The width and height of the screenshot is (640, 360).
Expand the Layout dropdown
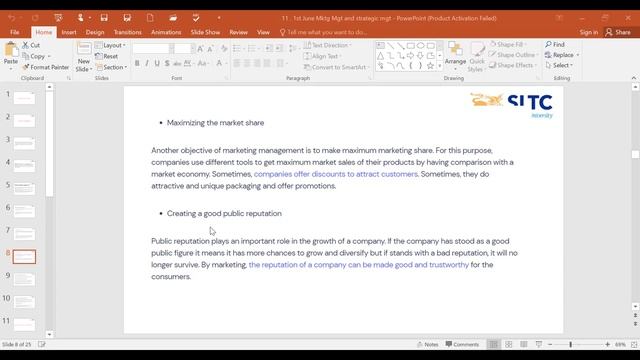coord(110,45)
